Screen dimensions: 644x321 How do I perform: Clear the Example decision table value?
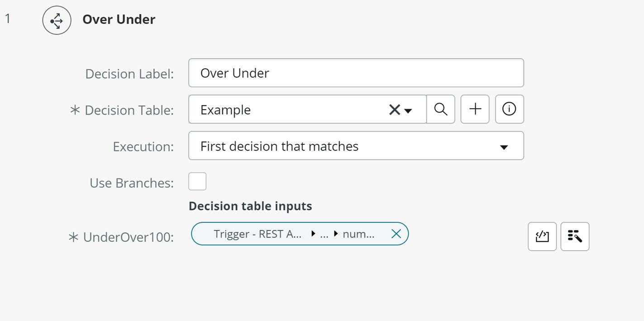(x=394, y=110)
